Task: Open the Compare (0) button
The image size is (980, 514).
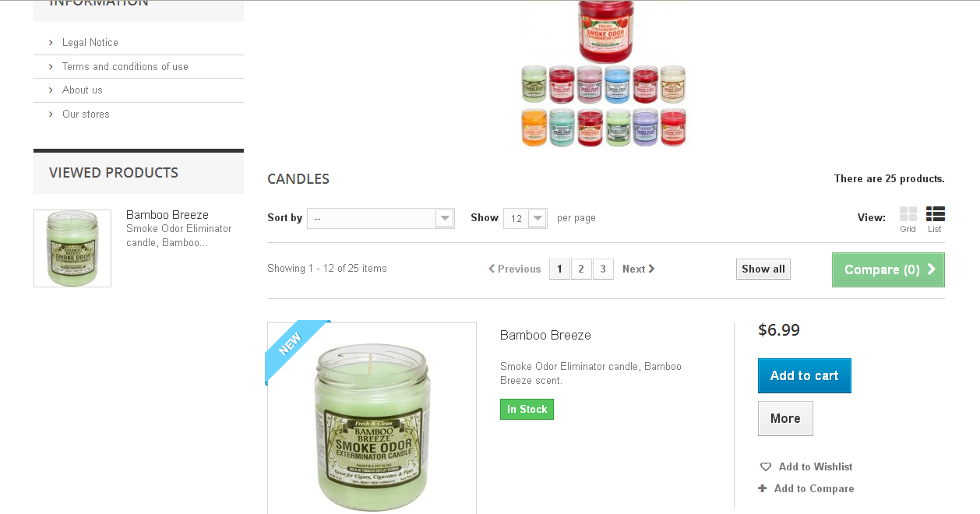Action: [x=888, y=269]
